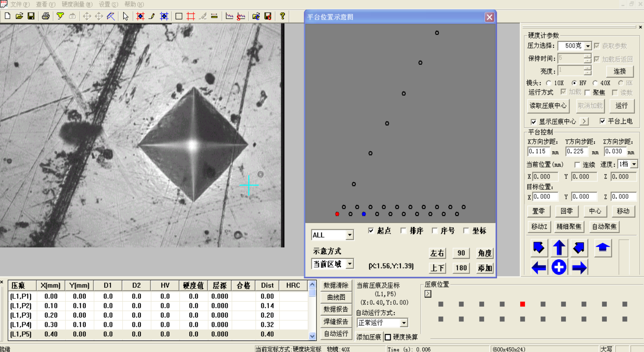Enable the 坐标 checkbox

pos(466,231)
